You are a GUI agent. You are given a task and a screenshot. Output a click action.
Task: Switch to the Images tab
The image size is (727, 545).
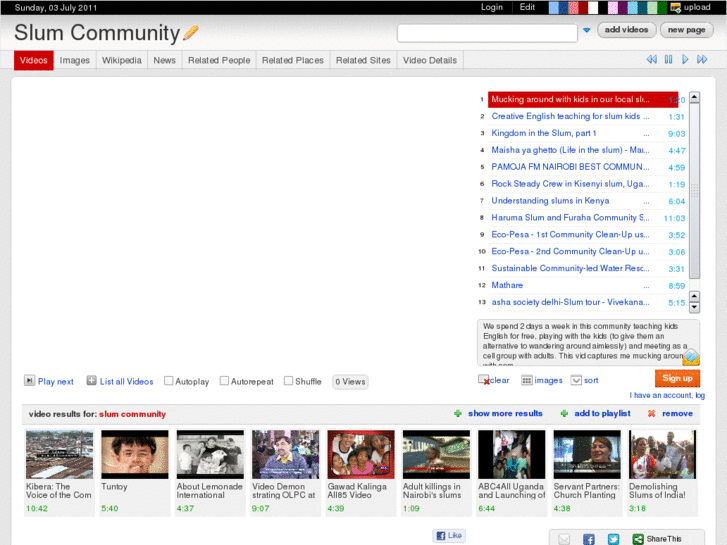click(x=75, y=60)
